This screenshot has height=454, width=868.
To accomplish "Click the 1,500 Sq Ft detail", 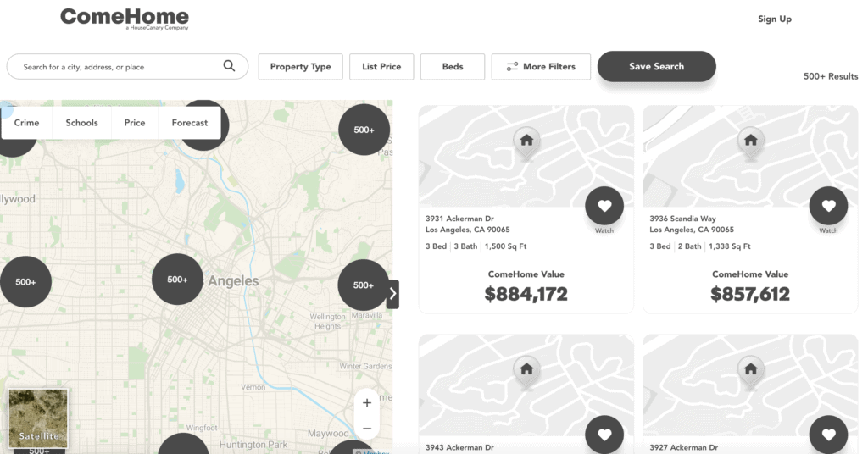I will coord(505,246).
